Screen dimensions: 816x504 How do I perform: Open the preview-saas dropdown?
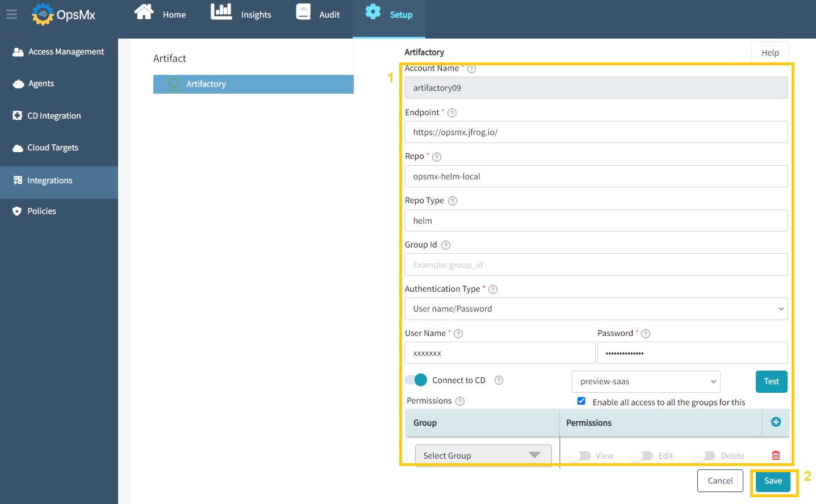point(646,381)
